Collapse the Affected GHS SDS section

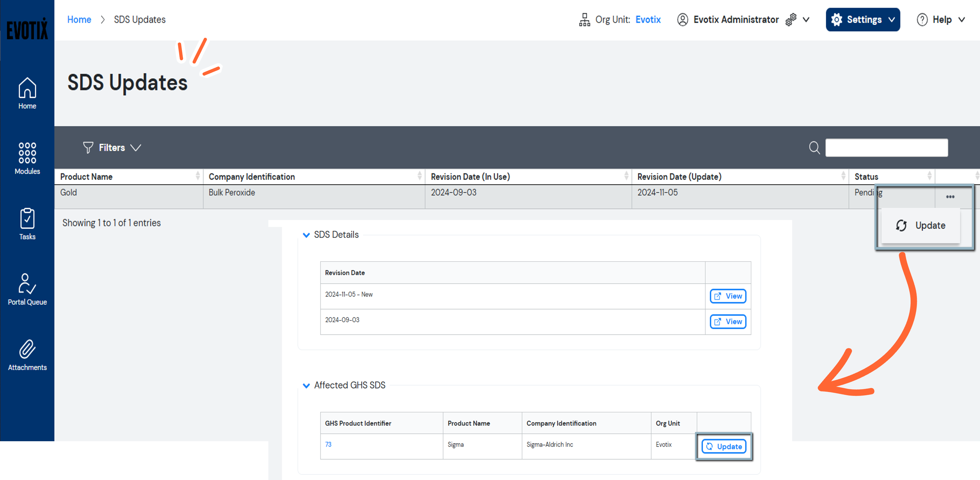coord(306,386)
